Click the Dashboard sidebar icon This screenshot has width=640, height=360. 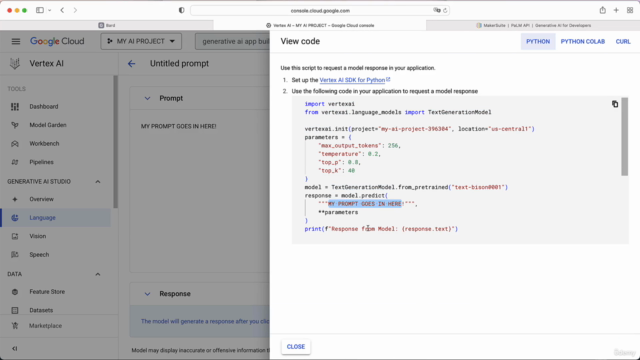click(15, 107)
